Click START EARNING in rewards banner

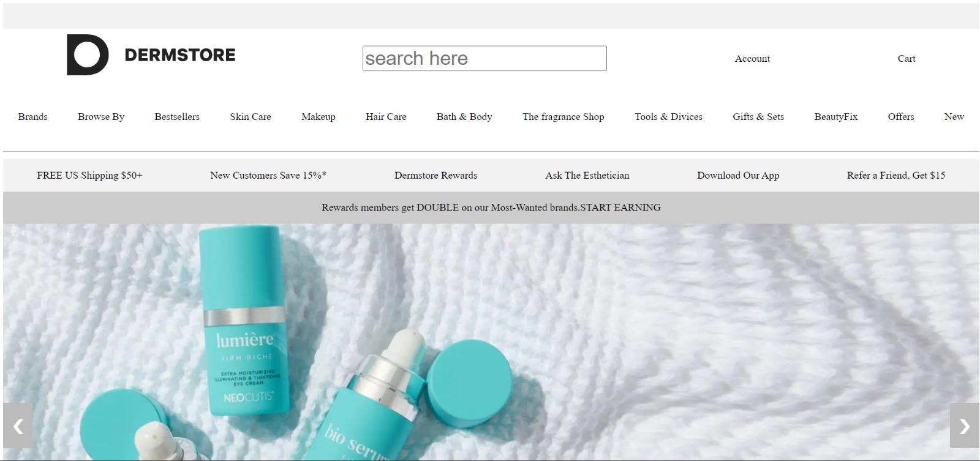[620, 208]
